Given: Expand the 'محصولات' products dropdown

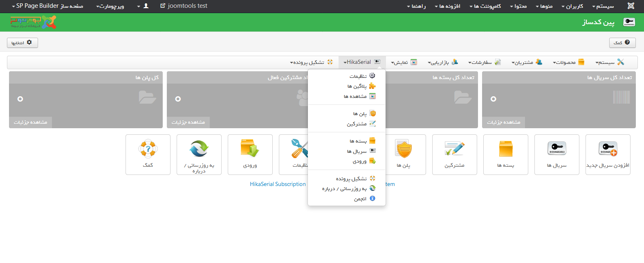Looking at the screenshot, I should point(568,62).
